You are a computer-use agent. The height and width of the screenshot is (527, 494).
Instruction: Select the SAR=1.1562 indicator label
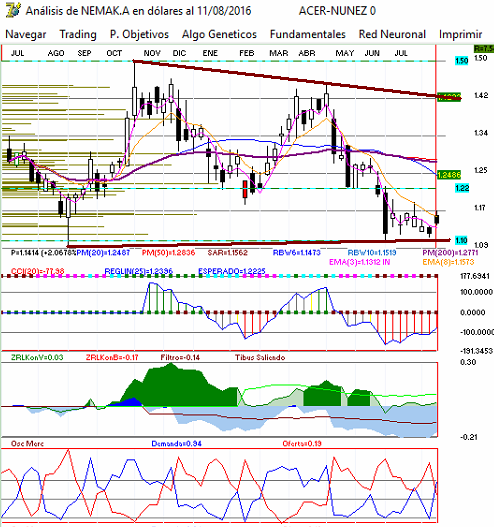pos(227,252)
